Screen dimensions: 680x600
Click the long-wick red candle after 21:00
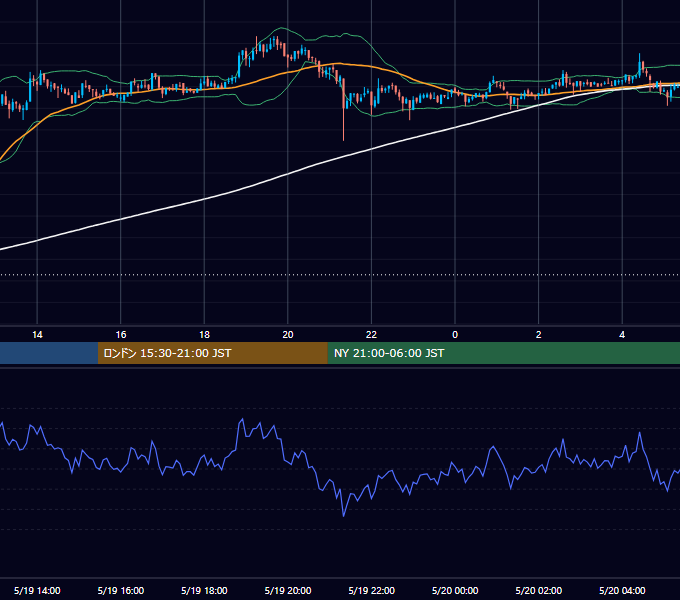[x=343, y=109]
